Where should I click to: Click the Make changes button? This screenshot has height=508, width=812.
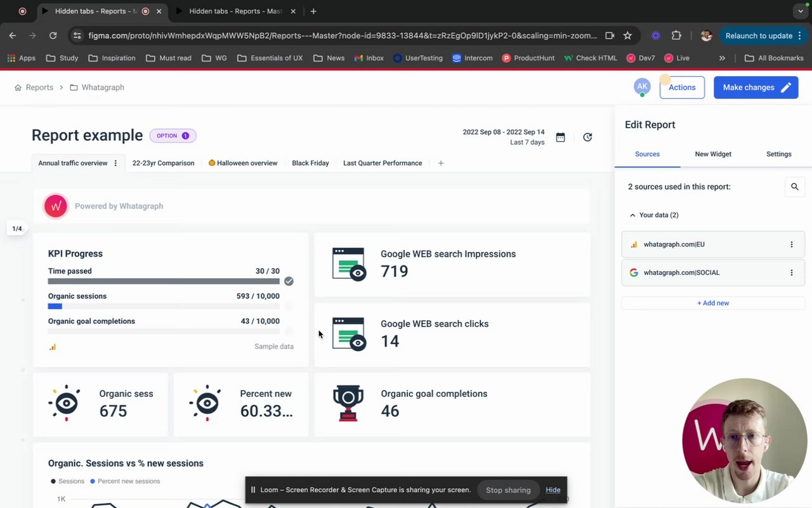(x=756, y=88)
